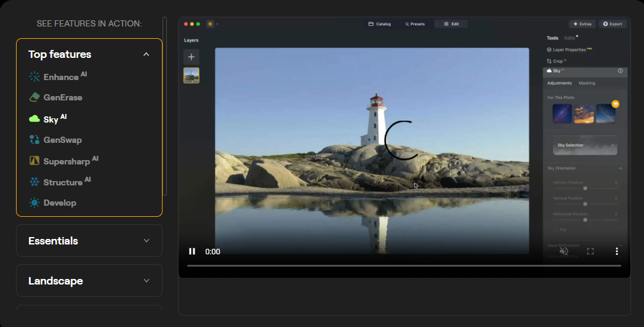Open the Presets tab
The image size is (644, 327).
point(415,24)
